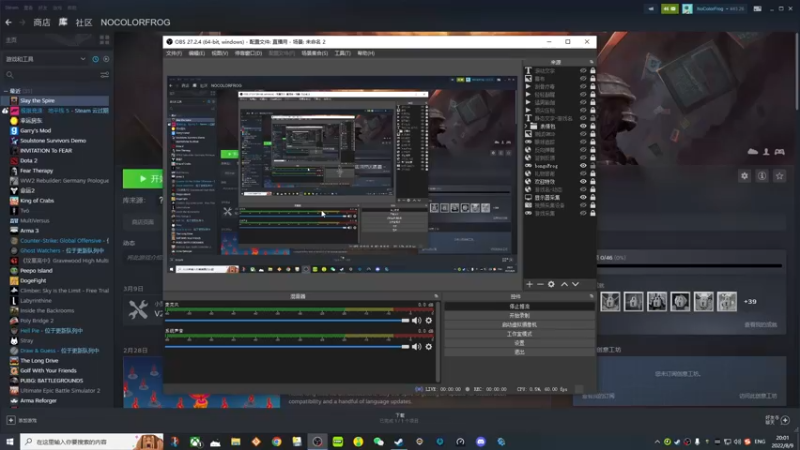Move selected source down with arrow
800x450 pixels.
coord(576,284)
